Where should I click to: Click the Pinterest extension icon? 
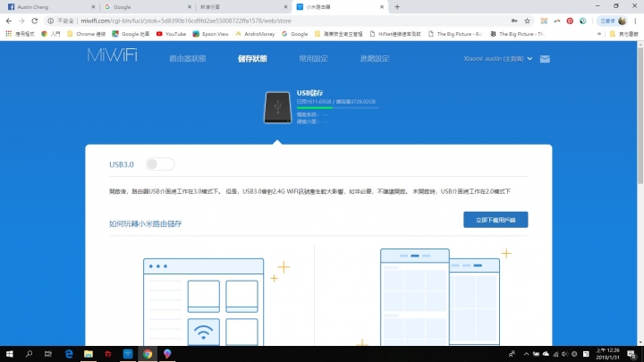[570, 21]
